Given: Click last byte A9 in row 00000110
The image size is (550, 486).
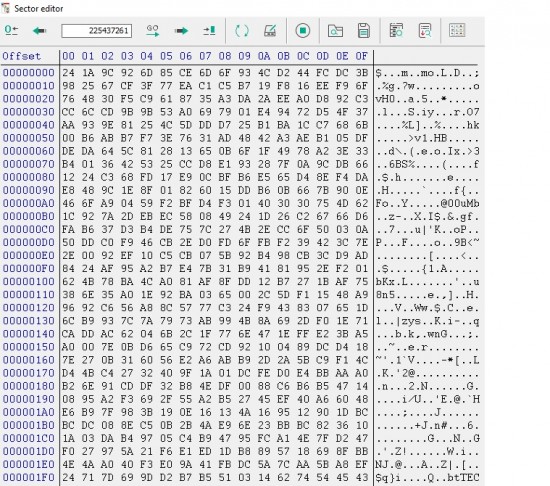Looking at the screenshot, I should pos(361,295).
